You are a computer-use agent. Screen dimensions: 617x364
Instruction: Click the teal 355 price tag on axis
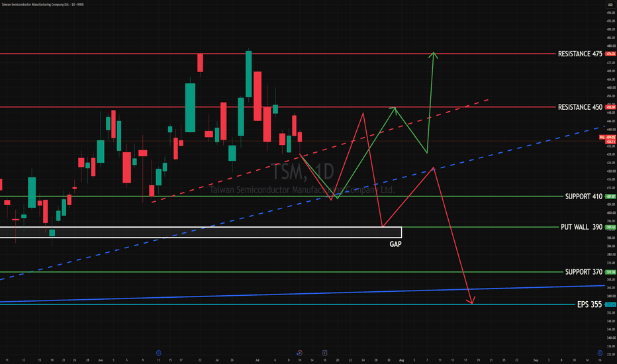610,304
